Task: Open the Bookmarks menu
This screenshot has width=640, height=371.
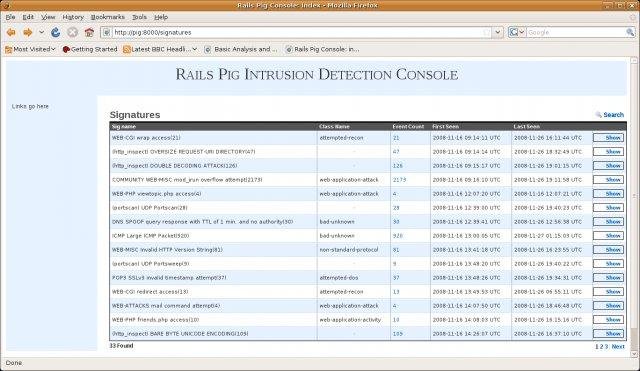Action: click(108, 17)
